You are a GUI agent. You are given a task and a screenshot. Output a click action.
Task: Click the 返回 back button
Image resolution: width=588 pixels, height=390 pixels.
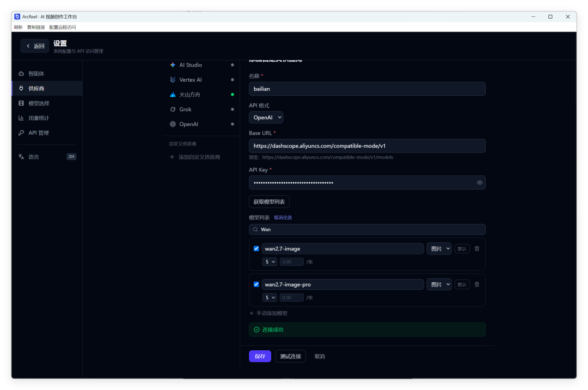pos(34,46)
